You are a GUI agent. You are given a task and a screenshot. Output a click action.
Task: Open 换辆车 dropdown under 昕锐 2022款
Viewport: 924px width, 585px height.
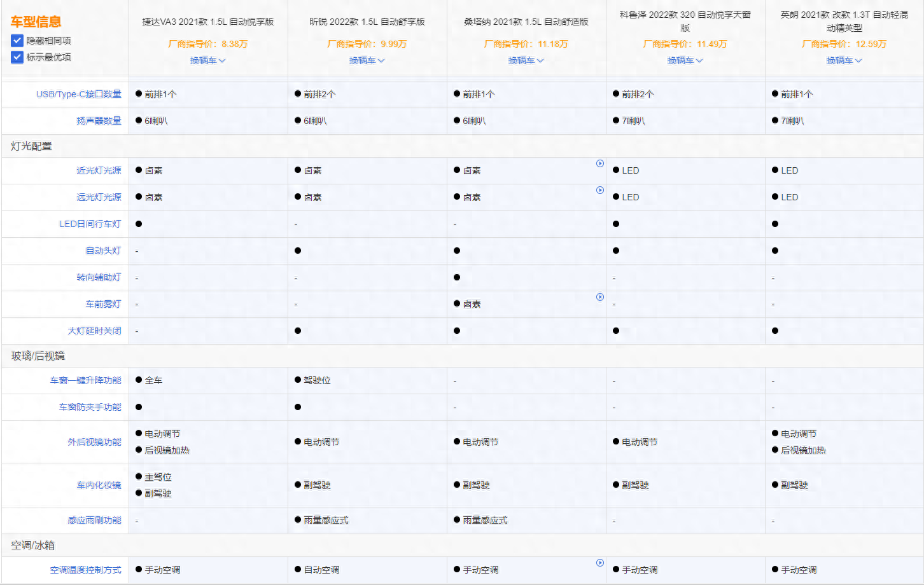[367, 60]
